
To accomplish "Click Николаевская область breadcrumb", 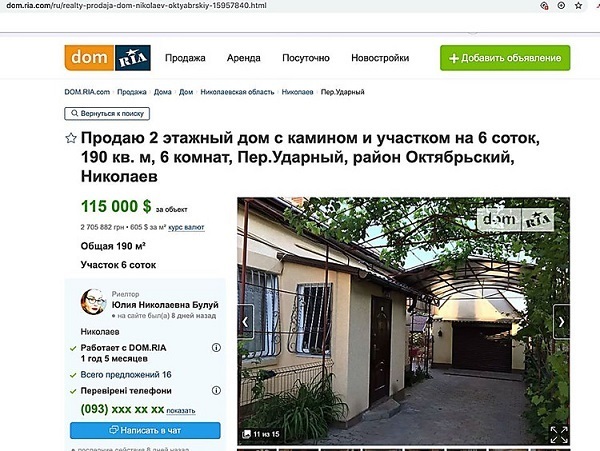I will [237, 92].
